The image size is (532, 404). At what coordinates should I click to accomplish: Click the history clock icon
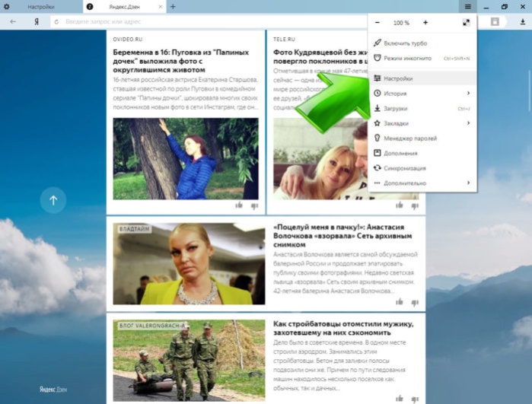pyautogui.click(x=377, y=93)
